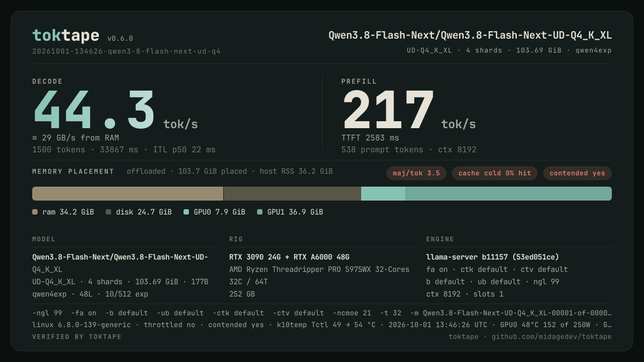This screenshot has height=362, width=644.
Task: Click the GPU0 segment of memory bar
Action: pos(383,194)
